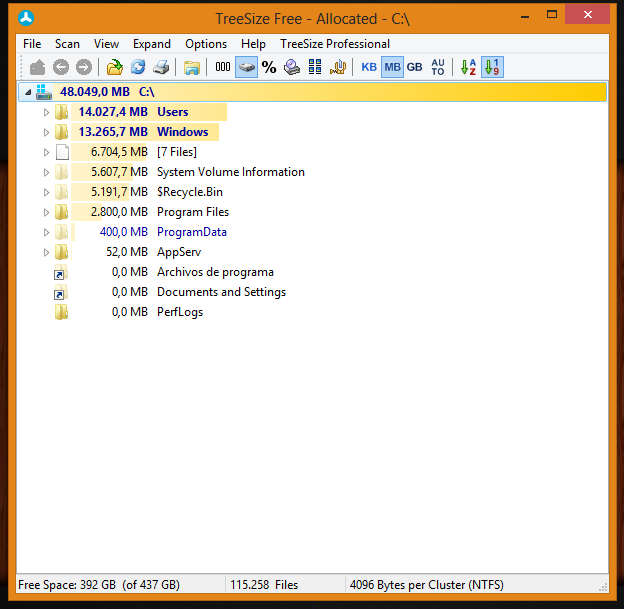This screenshot has height=609, width=624.
Task: Expand the Program Files folder node
Action: pos(46,212)
